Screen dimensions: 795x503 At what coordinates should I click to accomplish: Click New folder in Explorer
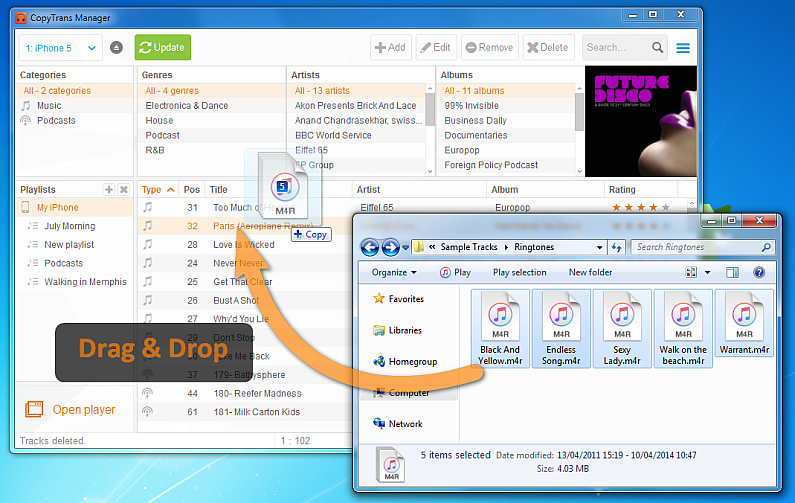point(590,273)
